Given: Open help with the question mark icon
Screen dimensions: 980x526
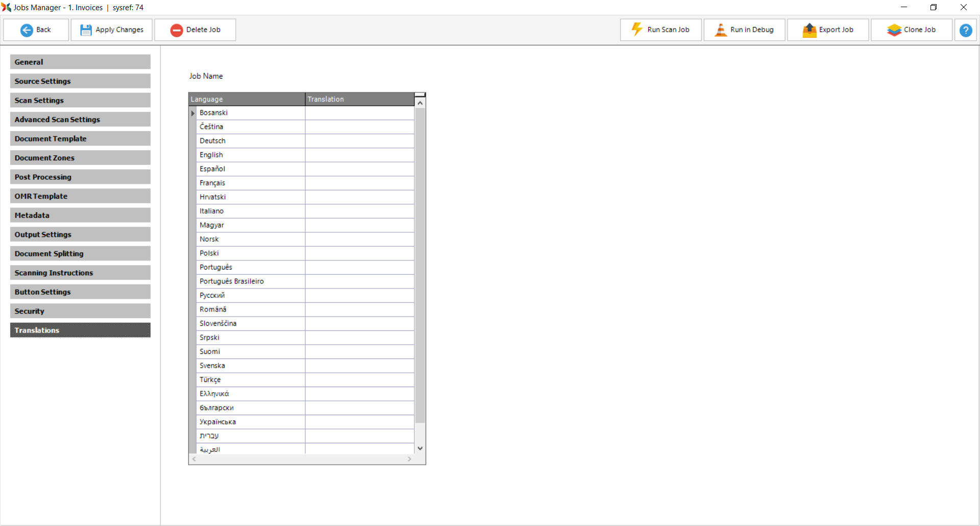Looking at the screenshot, I should [x=966, y=30].
